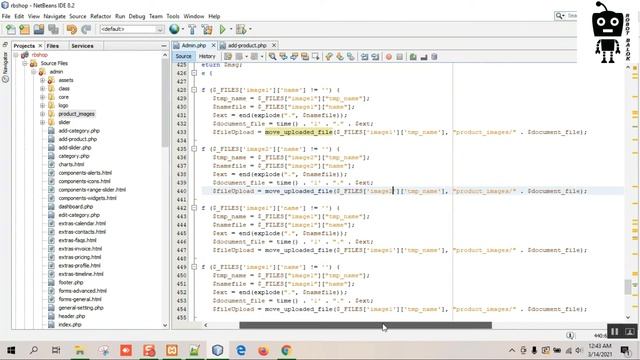
Task: Expand the class folder node
Action: point(42,89)
